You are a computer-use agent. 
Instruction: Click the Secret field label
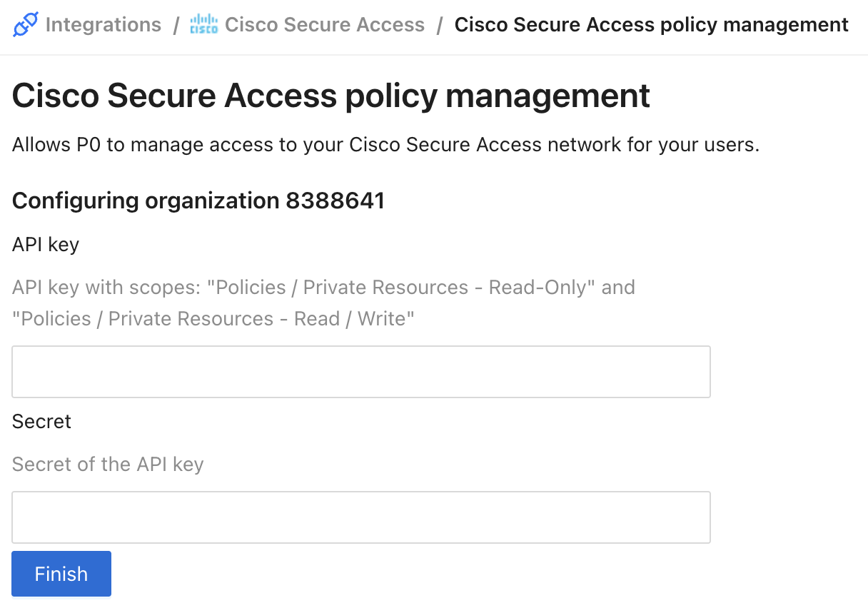41,422
